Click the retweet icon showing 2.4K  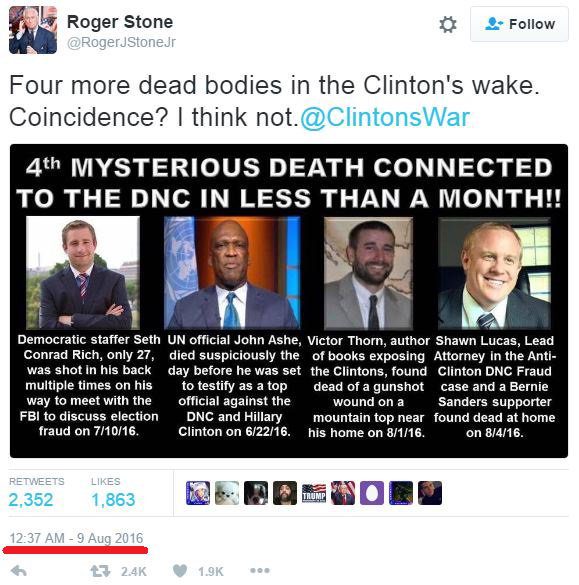(100, 571)
